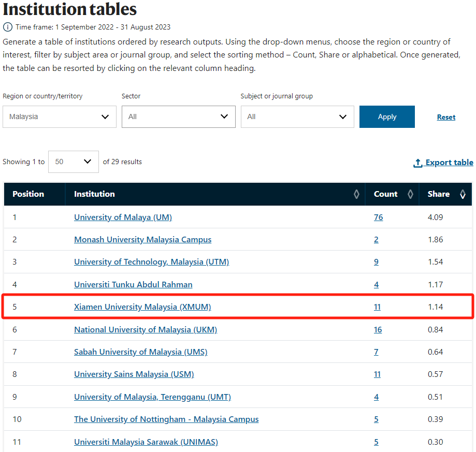Viewport: 476px width, 452px height.
Task: Sort the table by the Institution column
Action: coord(356,194)
